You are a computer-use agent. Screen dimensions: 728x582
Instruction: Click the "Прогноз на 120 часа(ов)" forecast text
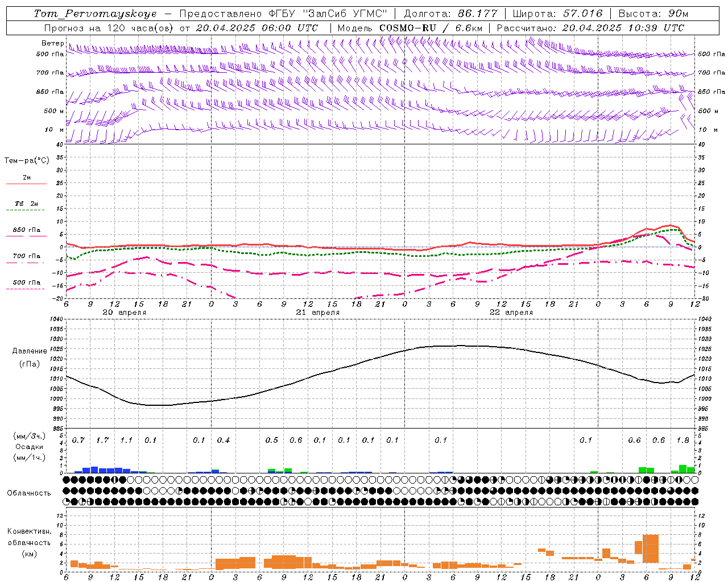[x=109, y=28]
